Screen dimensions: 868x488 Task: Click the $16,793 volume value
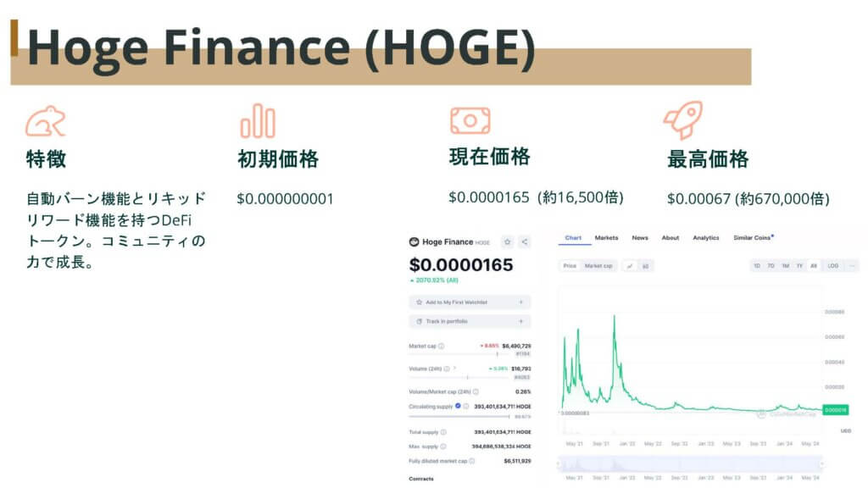521,369
